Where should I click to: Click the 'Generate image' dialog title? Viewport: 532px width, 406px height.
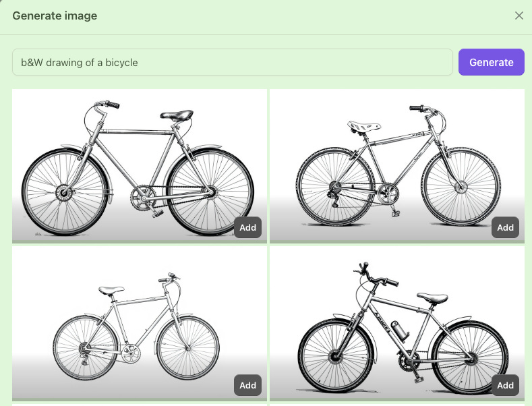point(55,16)
